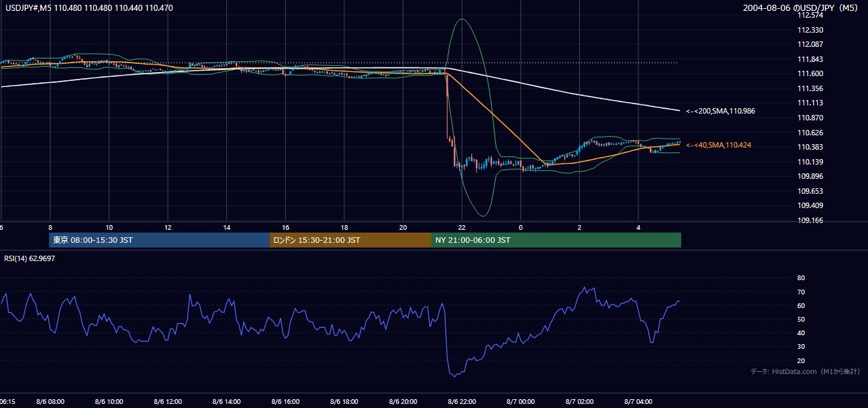Click price axis value 109.409
The image size is (868, 408).
810,205
